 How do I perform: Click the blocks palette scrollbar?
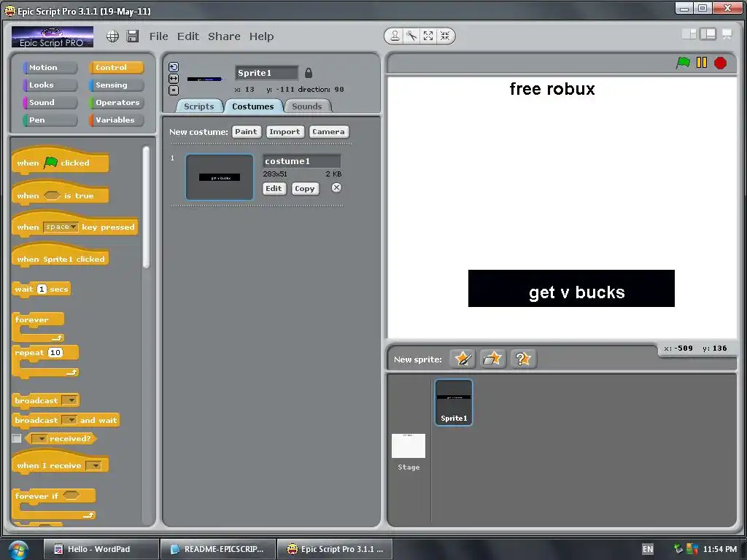(146, 208)
